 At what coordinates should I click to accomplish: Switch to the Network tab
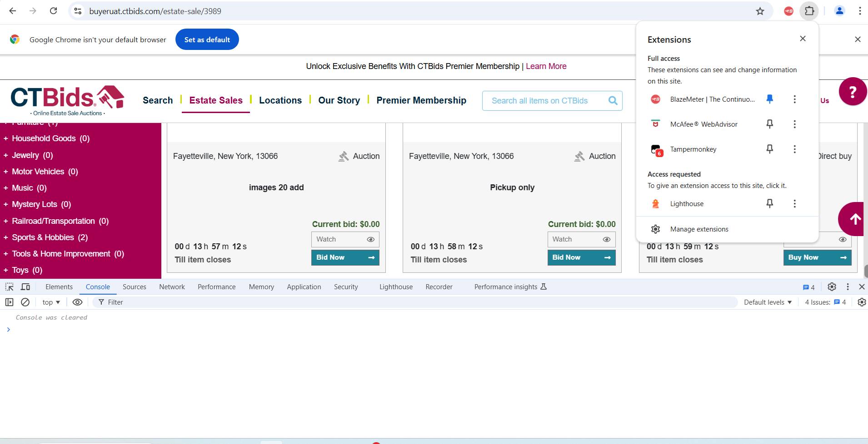(172, 287)
